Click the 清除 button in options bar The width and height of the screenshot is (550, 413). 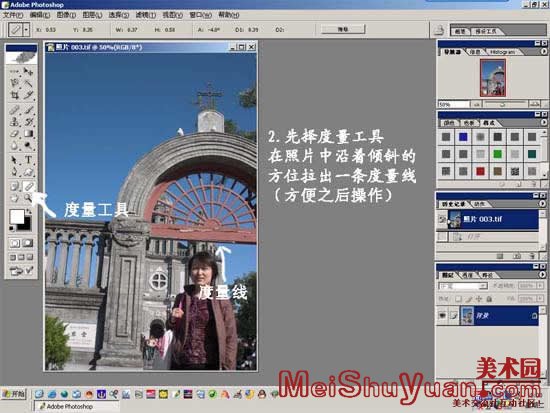click(343, 29)
